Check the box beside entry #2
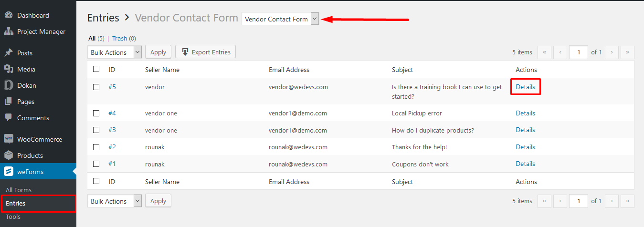Screen dimensions: 644x227 point(96,147)
